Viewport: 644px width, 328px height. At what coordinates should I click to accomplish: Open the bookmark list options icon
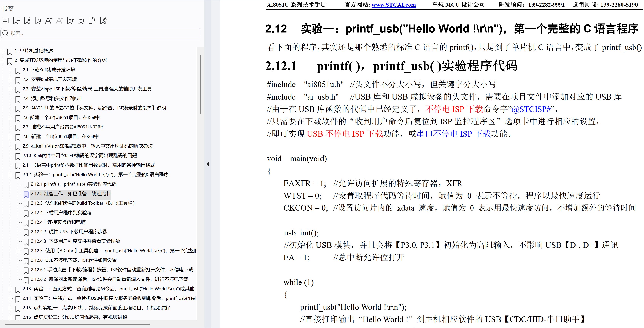(x=5, y=21)
